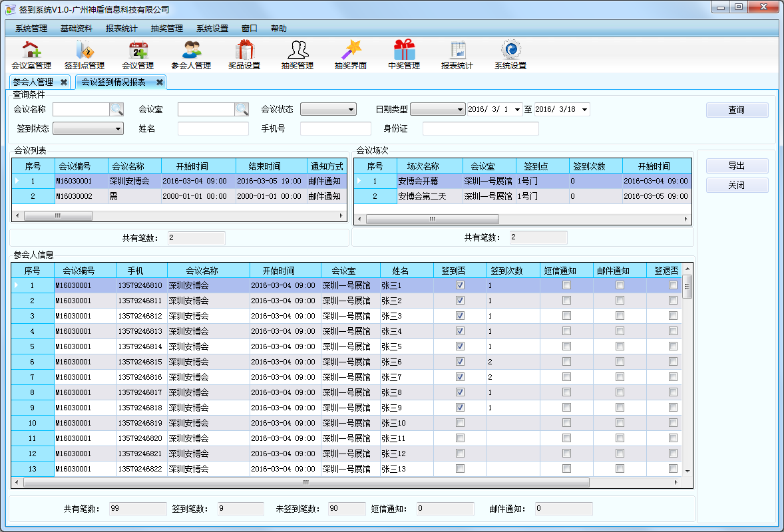
Task: Open 签到点管理 toolbar icon
Action: click(85, 55)
